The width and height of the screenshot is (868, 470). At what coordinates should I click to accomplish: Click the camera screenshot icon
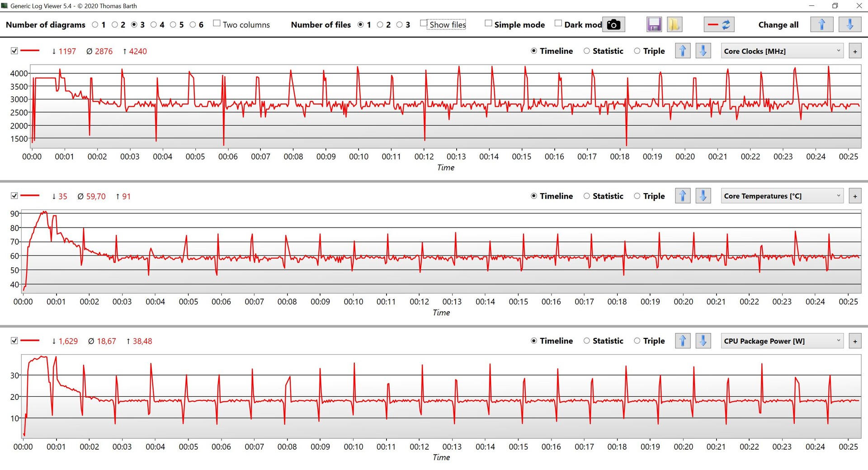[613, 24]
